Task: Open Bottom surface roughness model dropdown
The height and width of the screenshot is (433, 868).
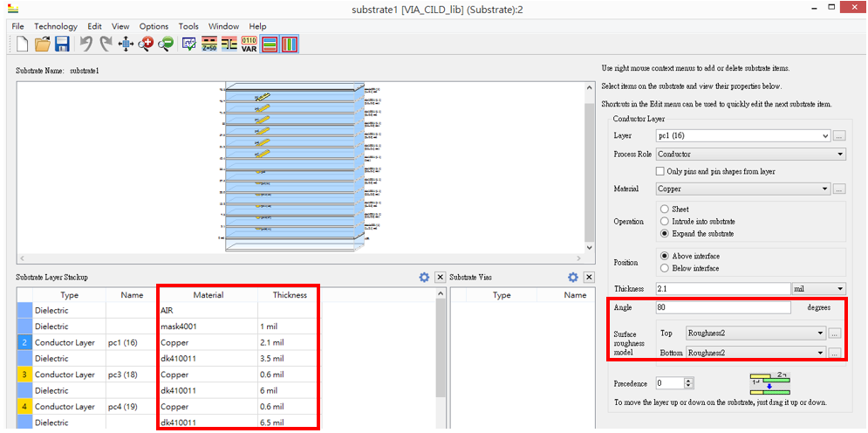Action: point(755,352)
